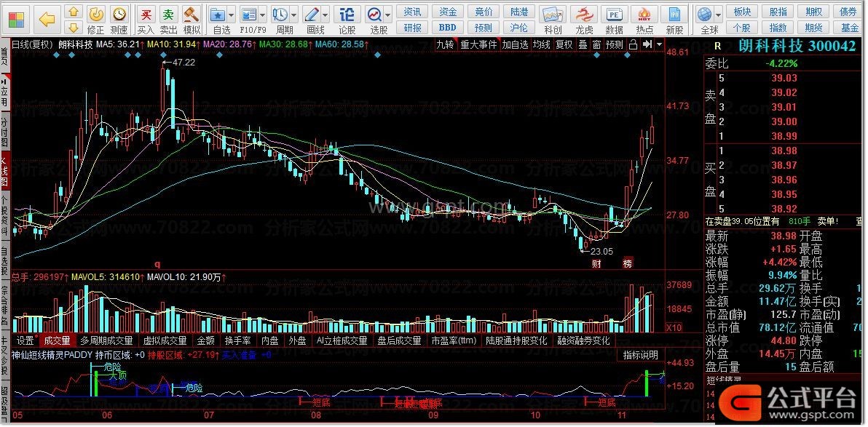Viewport: 868px width, 427px height.
Task: Expand the 画线 drawing dropdown arrow
Action: coord(325,15)
